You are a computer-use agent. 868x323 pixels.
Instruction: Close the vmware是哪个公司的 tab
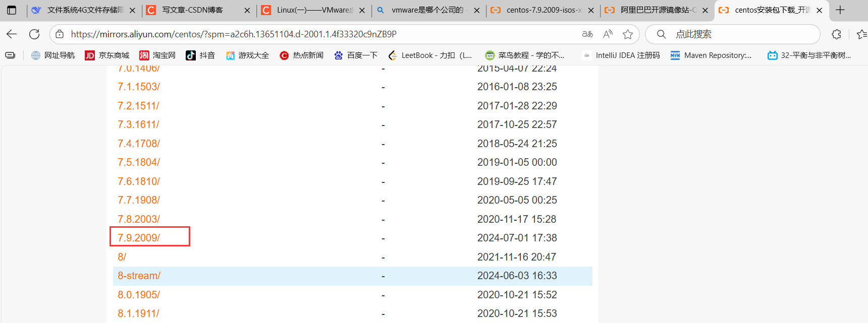pos(476,10)
